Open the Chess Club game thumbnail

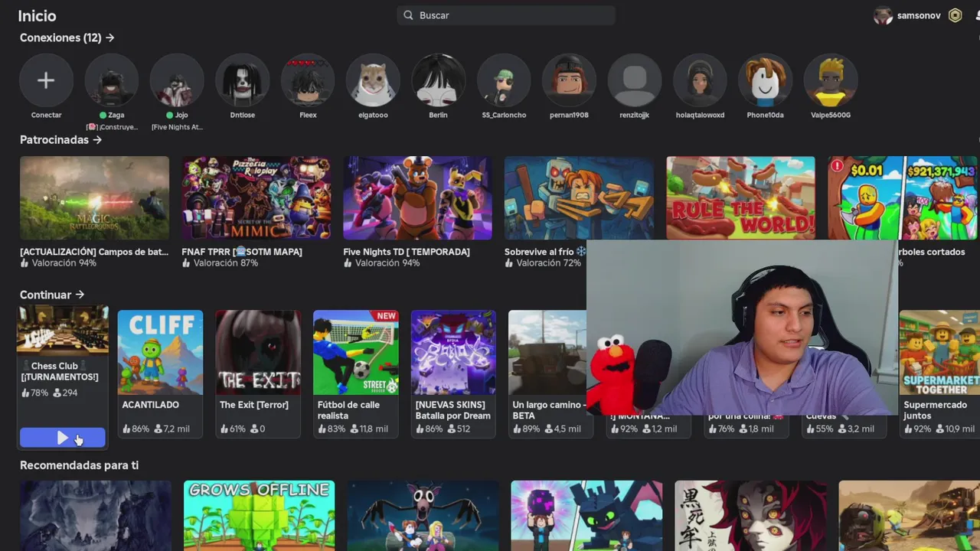(x=63, y=331)
